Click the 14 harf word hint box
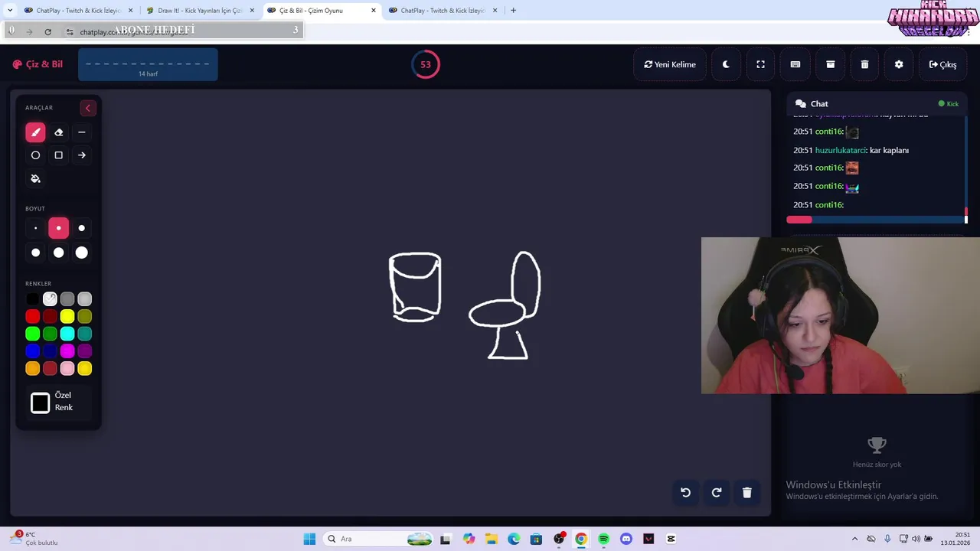The image size is (980, 551). (x=148, y=64)
